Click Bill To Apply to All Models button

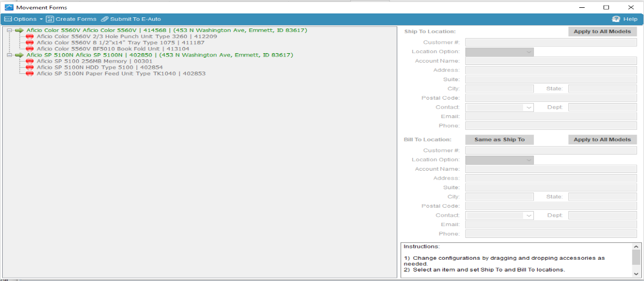(602, 140)
